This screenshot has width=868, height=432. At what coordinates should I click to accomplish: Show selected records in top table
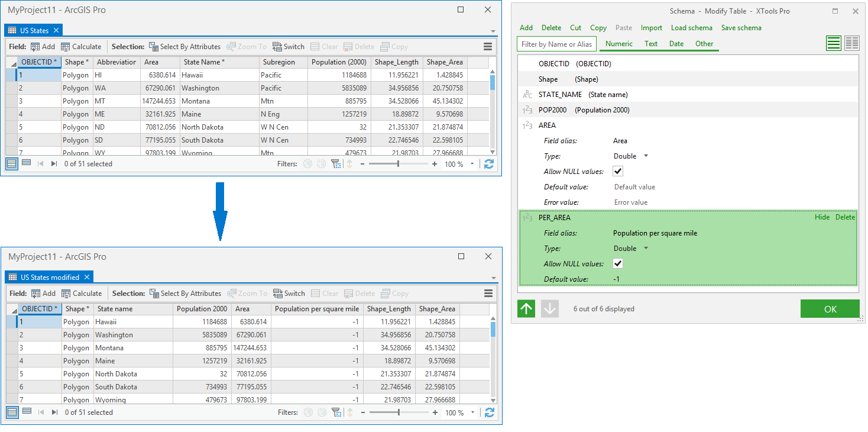(27, 164)
